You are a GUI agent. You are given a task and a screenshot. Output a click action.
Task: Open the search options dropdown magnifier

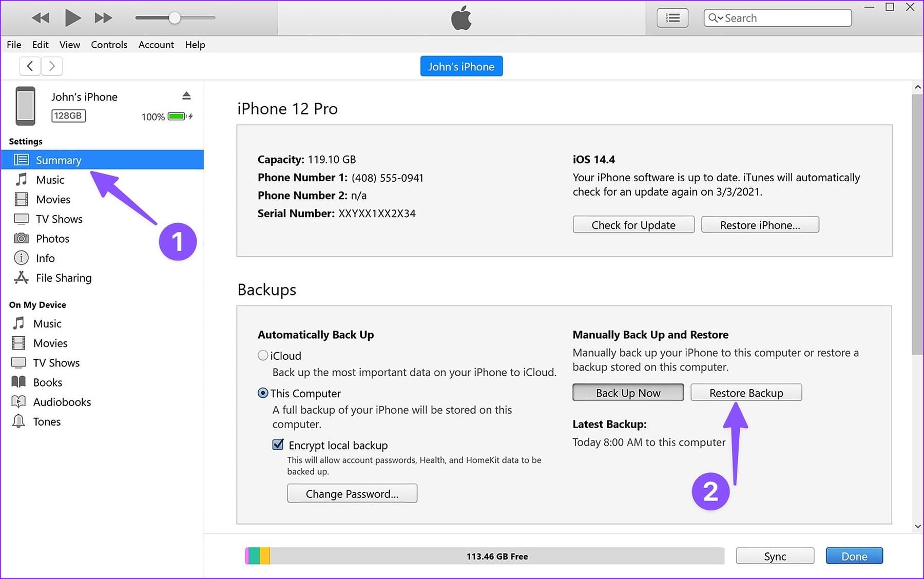(x=716, y=18)
